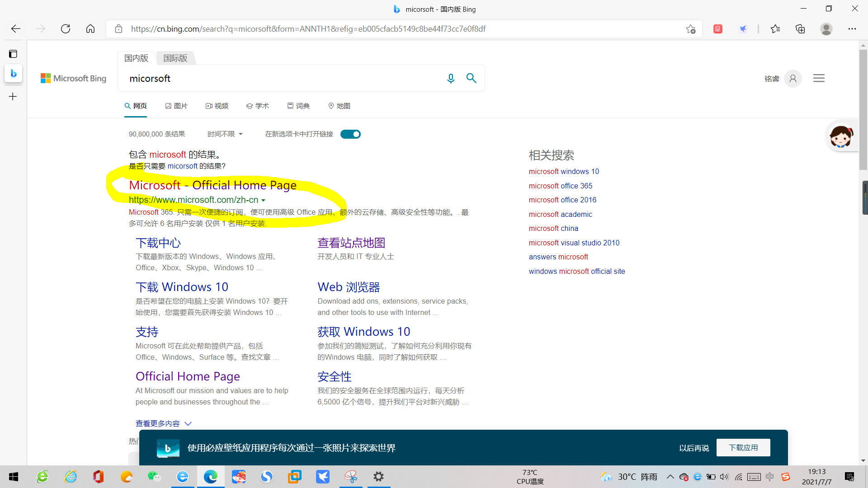Start voice search with microphone
868x488 pixels.
pos(451,78)
